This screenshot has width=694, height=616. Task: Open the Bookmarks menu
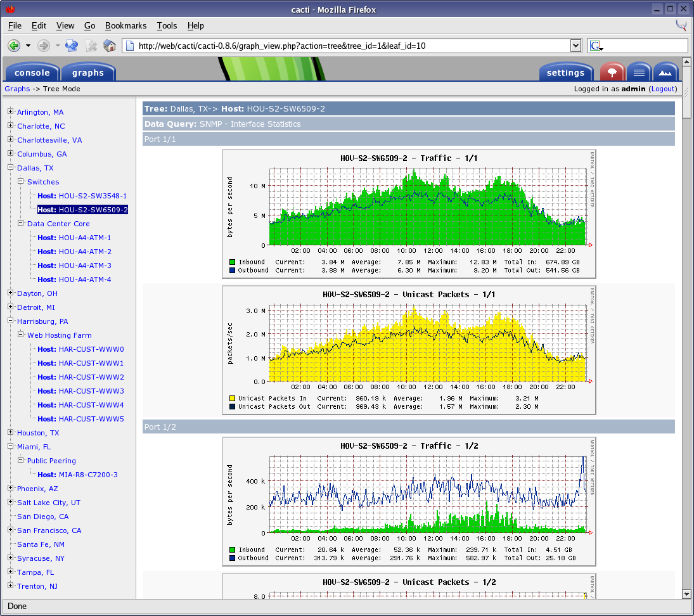coord(125,25)
